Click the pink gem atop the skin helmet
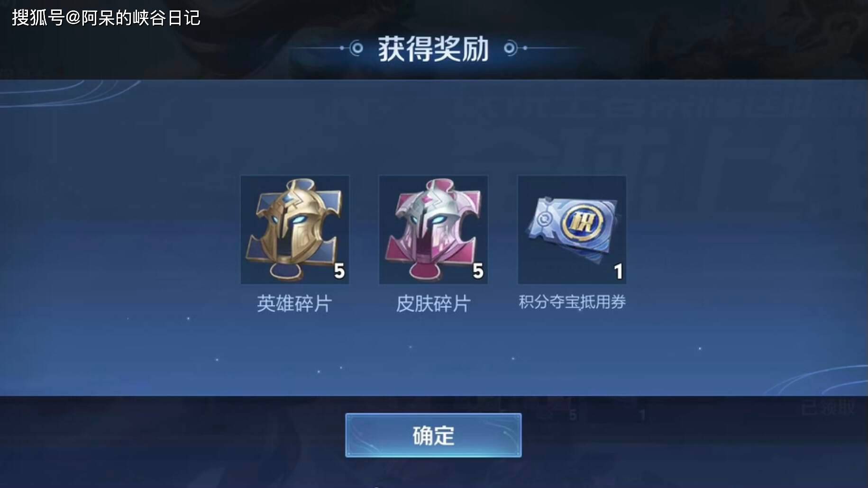The height and width of the screenshot is (488, 868). tap(429, 199)
